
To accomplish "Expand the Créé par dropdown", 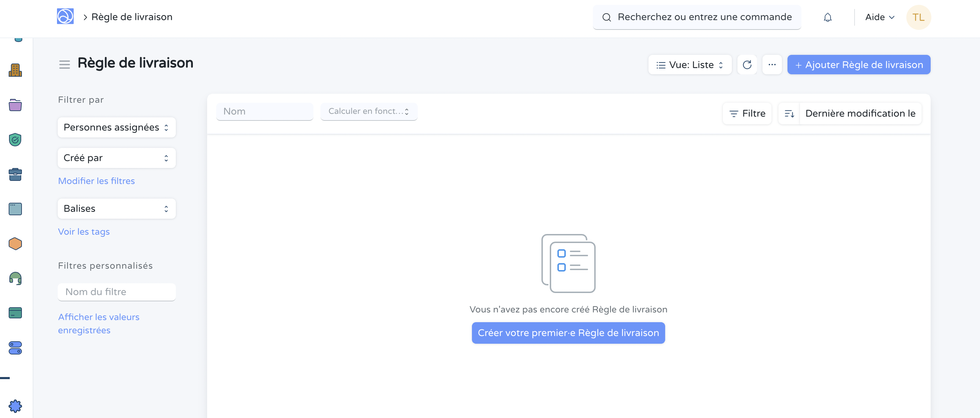I will pyautogui.click(x=116, y=158).
